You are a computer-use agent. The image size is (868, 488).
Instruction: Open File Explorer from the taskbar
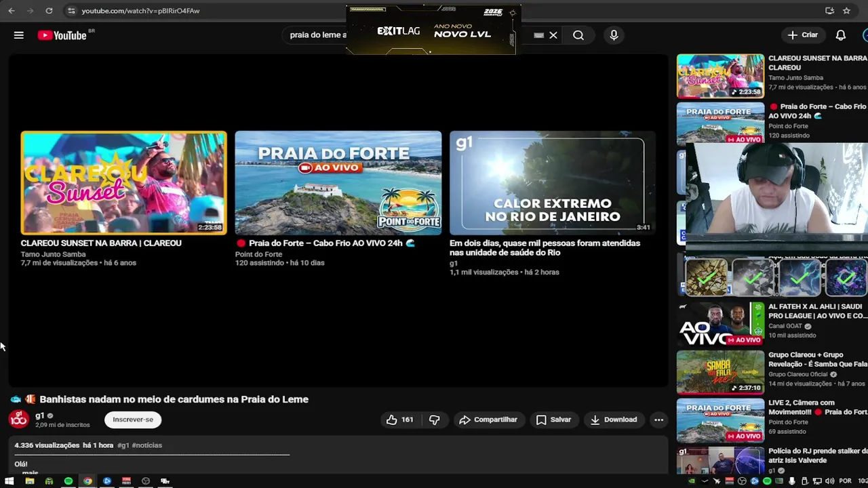(x=29, y=481)
